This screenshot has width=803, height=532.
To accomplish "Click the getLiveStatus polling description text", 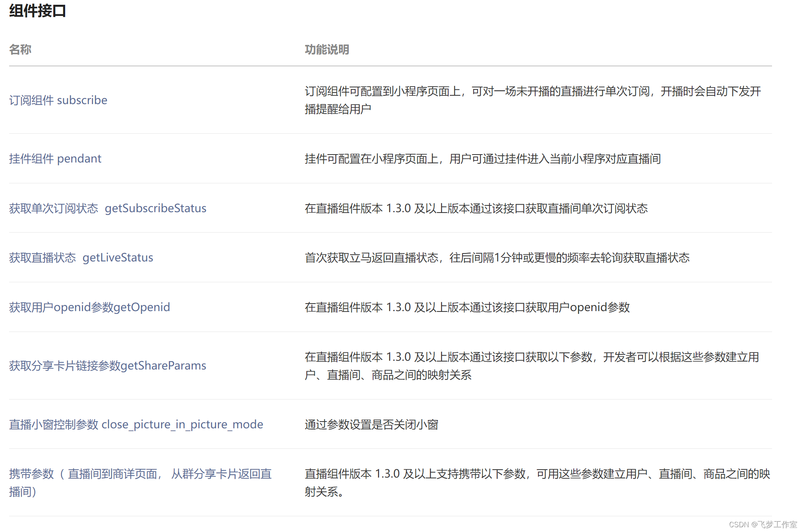I will pos(497,258).
